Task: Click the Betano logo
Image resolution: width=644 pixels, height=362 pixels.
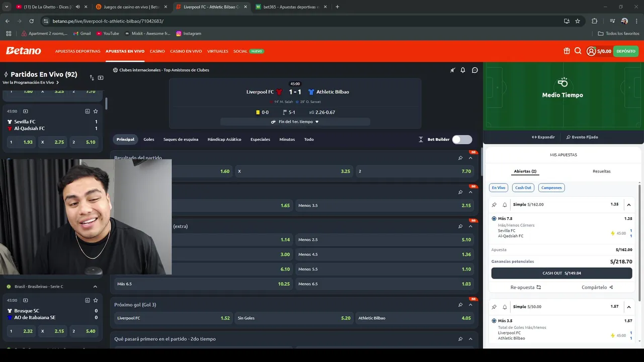Action: 23,51
